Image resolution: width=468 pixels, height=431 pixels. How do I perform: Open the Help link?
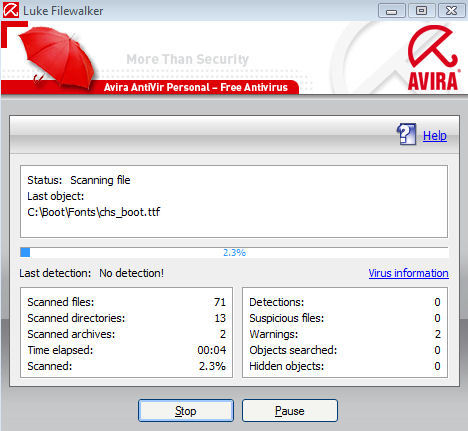(435, 136)
